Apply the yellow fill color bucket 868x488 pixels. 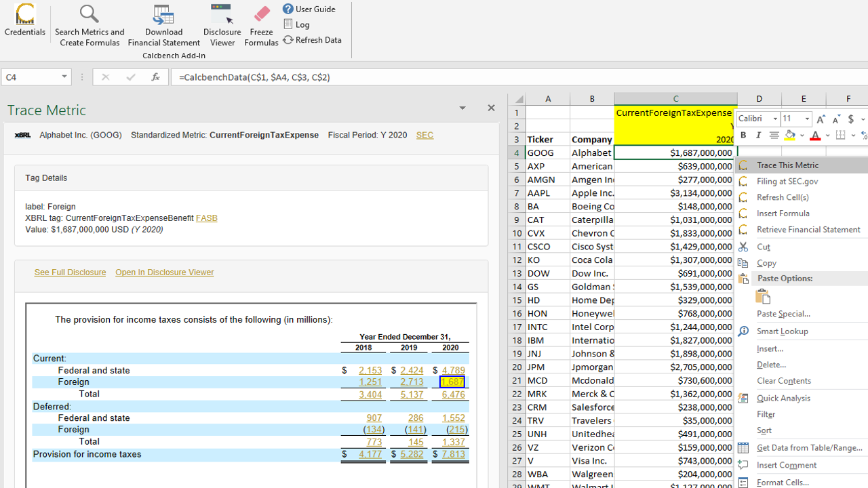point(789,136)
